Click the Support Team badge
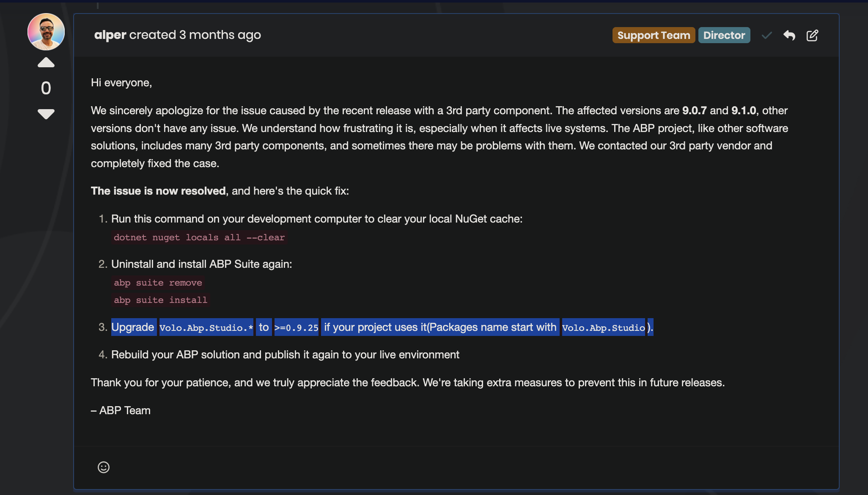The width and height of the screenshot is (868, 495). [x=654, y=35]
